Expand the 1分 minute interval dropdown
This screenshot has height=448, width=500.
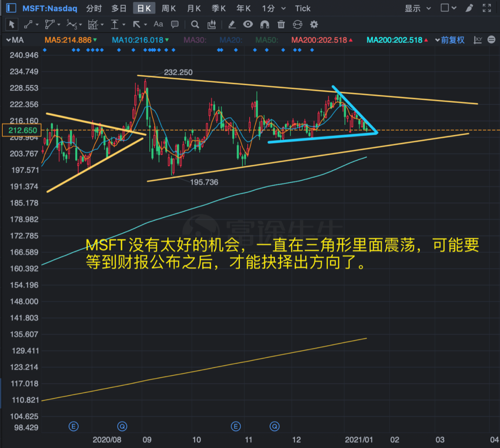point(283,8)
